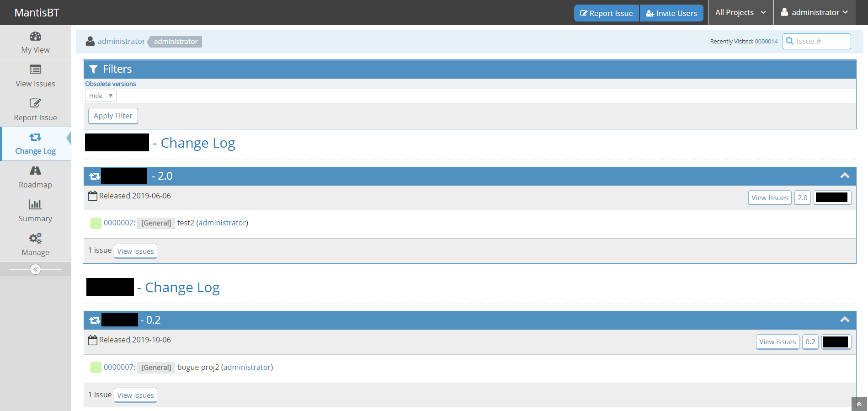Viewport: 868px width, 411px height.
Task: Open the Manage gears icon
Action: 35,238
